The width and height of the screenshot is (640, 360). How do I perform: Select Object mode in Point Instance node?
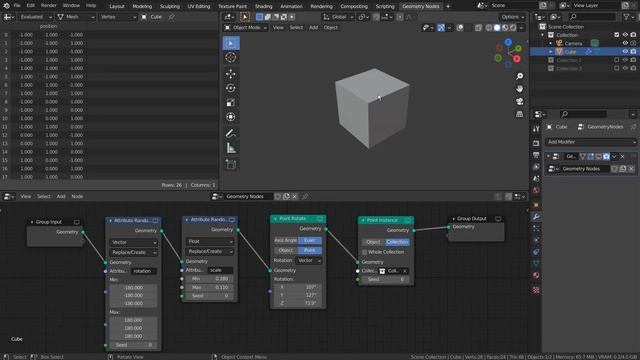pyautogui.click(x=373, y=242)
